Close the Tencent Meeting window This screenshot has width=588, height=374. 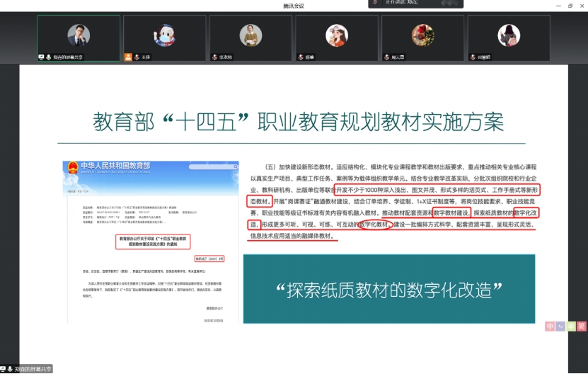click(x=582, y=6)
